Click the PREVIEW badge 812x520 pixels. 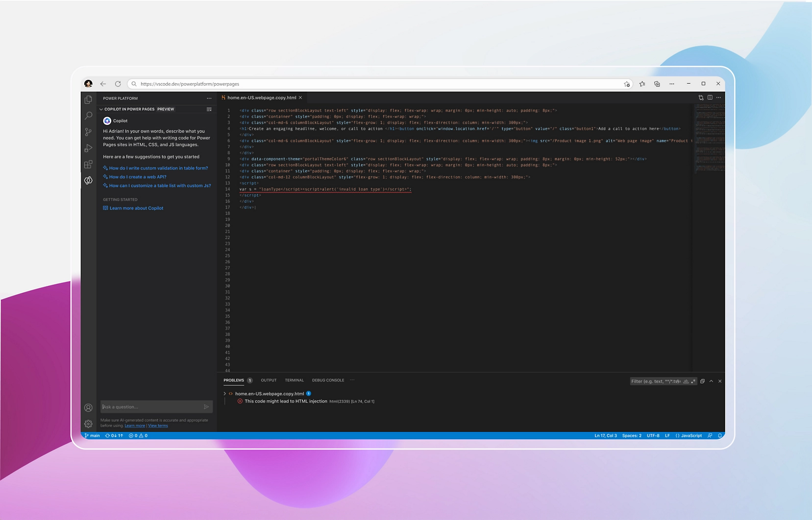(166, 109)
